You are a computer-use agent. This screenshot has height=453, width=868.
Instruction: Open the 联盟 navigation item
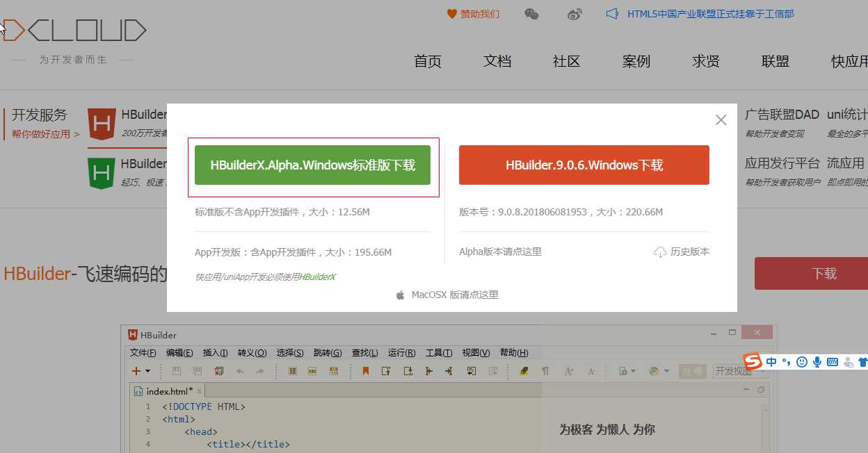[x=775, y=61]
